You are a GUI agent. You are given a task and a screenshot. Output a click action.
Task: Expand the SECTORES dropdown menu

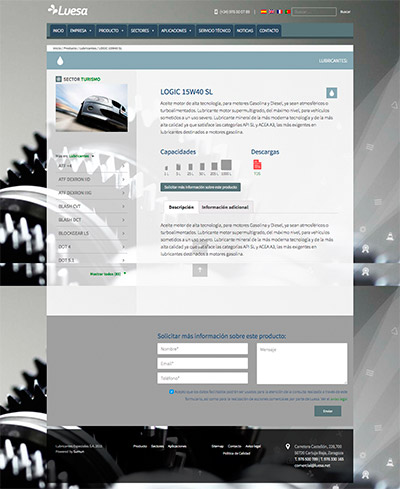(142, 31)
